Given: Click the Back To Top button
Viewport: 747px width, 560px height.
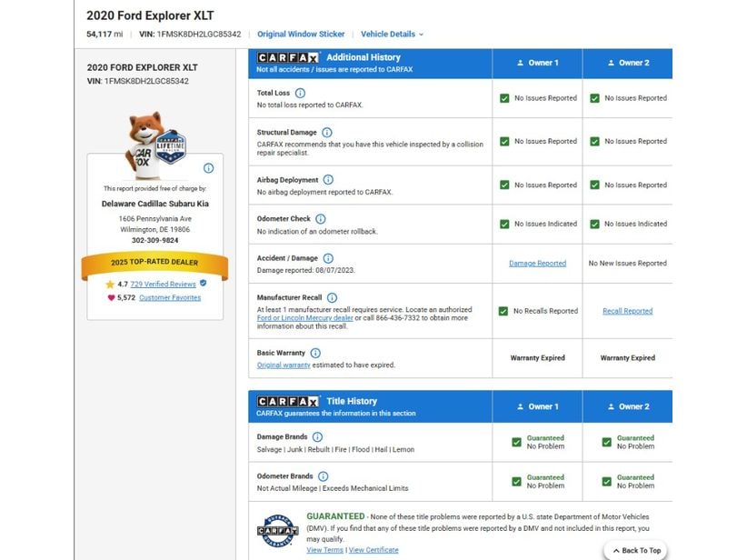Looking at the screenshot, I should coord(635,551).
